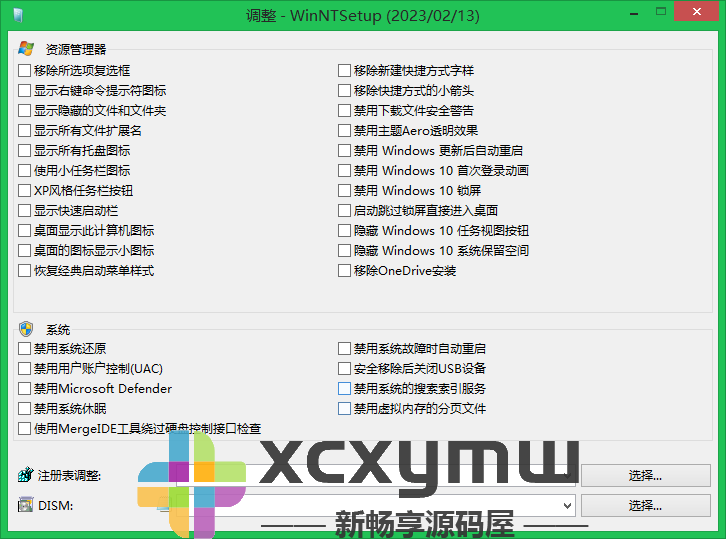Enable 移除所选项复选框 checkbox
Viewport: 726px width, 539px height.
coord(24,71)
